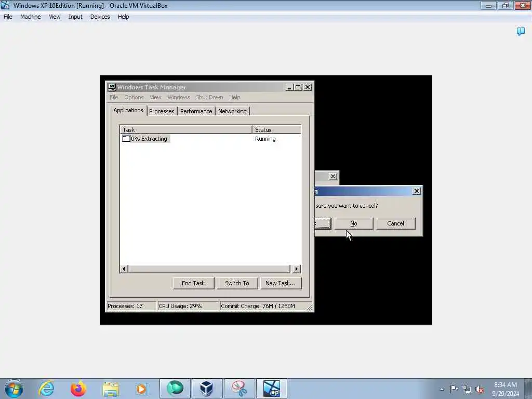532x399 pixels.
Task: Switch to the Networking tab
Action: pos(232,111)
